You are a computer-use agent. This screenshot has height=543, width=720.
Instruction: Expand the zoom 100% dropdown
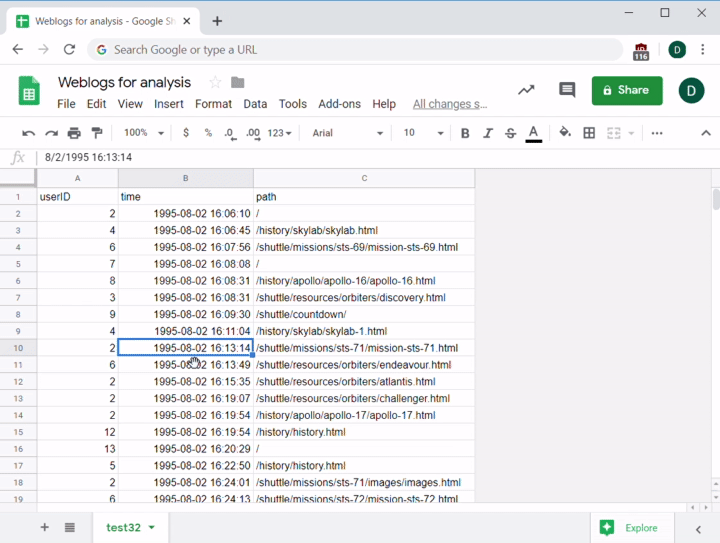144,133
